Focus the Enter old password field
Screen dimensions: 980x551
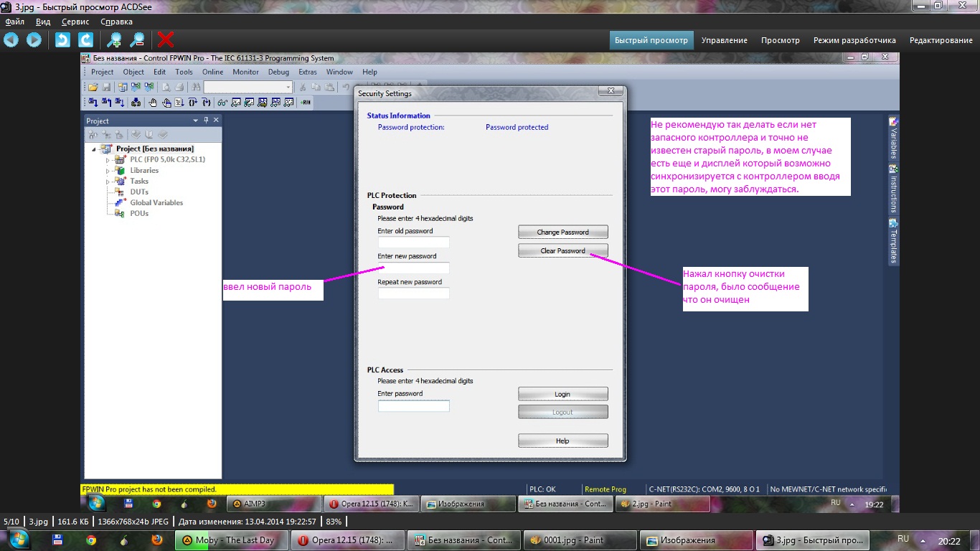[414, 242]
